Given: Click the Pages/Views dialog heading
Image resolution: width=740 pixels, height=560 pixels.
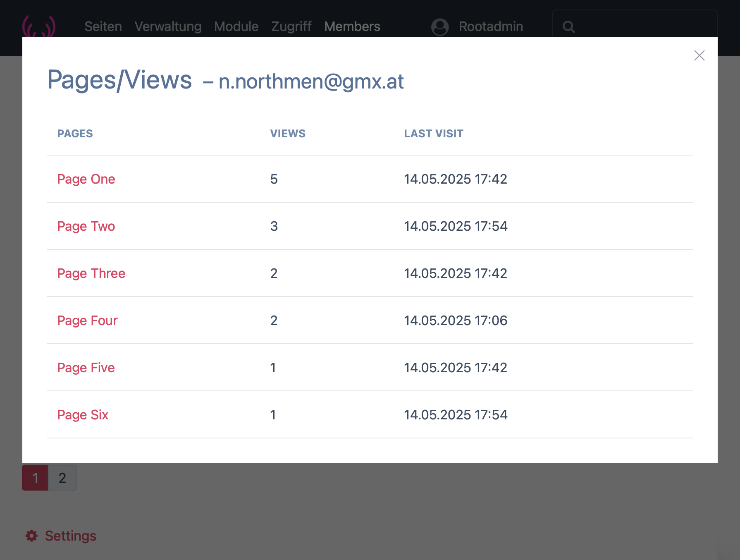Looking at the screenshot, I should pyautogui.click(x=119, y=79).
